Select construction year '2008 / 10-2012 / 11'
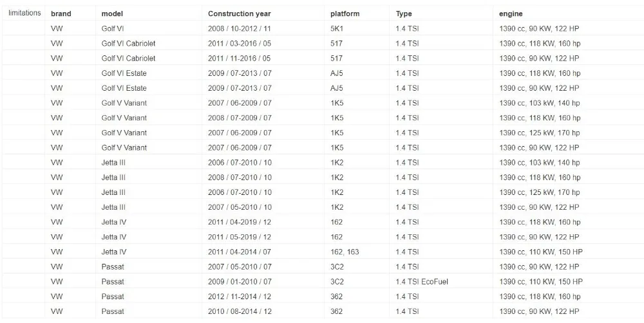 click(x=239, y=29)
